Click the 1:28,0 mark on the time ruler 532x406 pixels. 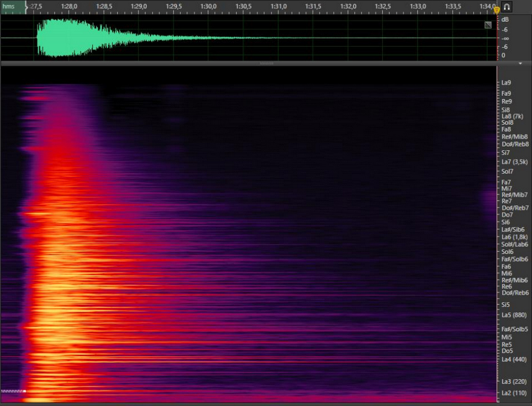[69, 7]
